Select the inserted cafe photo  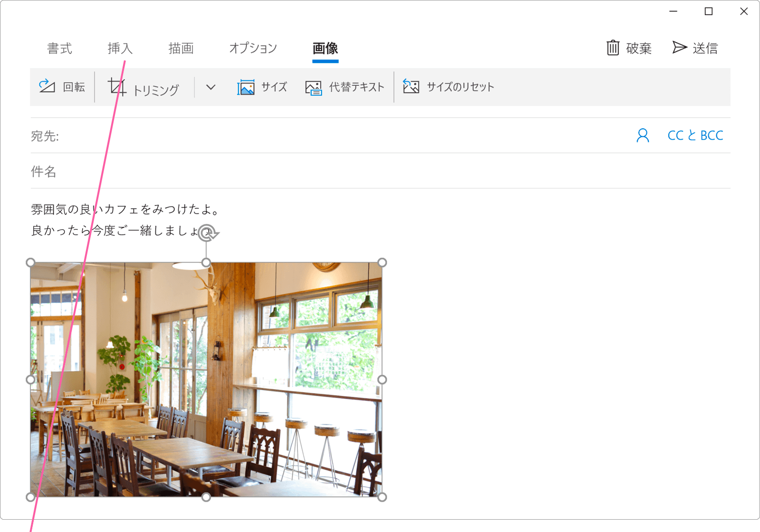206,380
